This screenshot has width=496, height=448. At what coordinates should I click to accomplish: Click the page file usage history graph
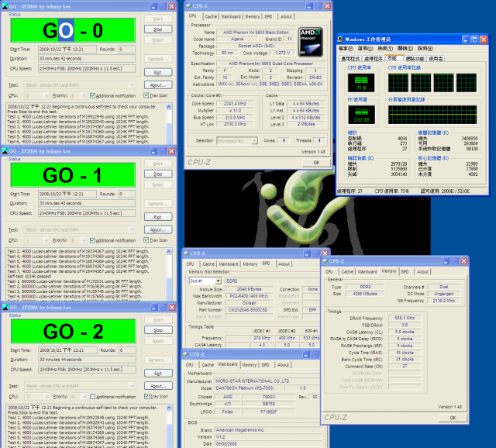pos(432,115)
